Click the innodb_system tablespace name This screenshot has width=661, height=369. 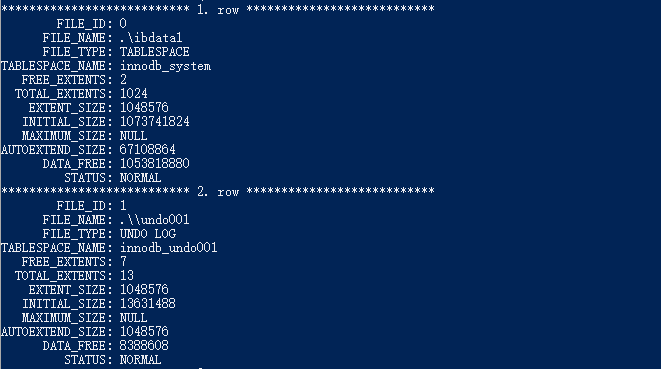click(x=165, y=66)
